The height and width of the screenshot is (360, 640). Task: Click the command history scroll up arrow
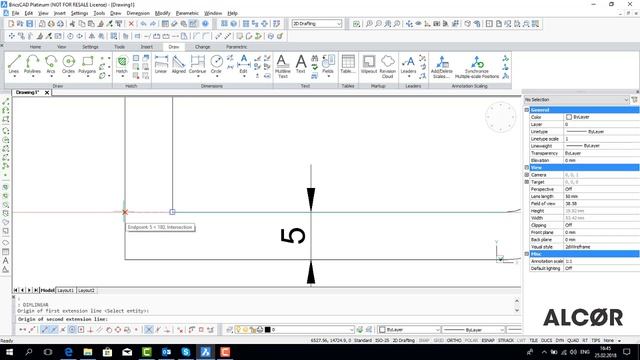pyautogui.click(x=517, y=301)
